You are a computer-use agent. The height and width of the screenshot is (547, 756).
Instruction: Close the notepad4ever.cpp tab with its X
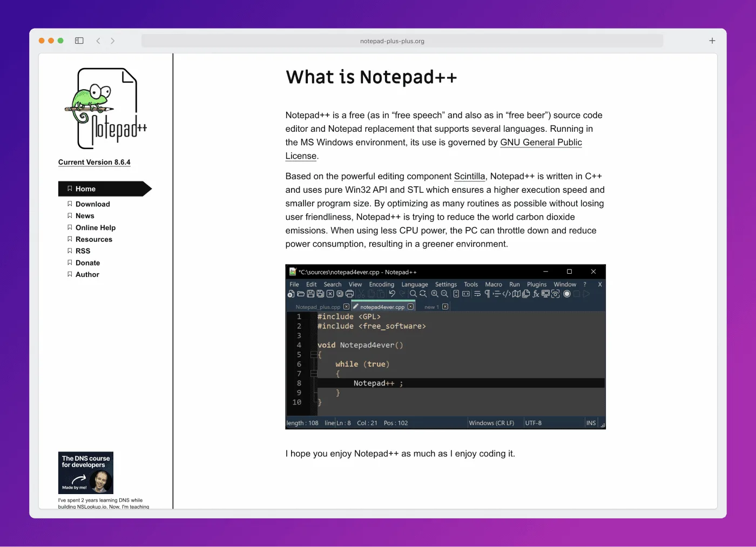pyautogui.click(x=410, y=307)
